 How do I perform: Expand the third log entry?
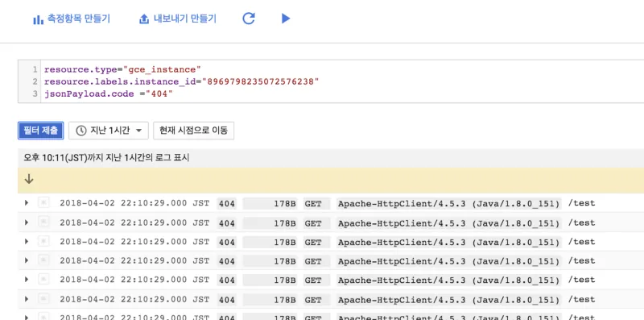27,242
